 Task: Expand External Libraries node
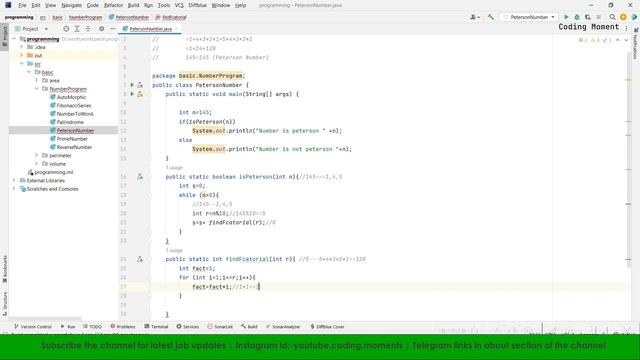point(14,180)
